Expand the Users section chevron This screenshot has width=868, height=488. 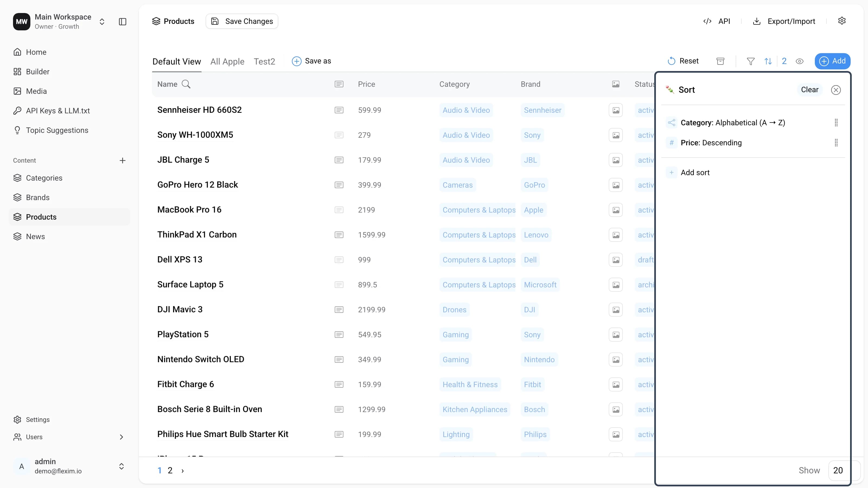point(121,437)
